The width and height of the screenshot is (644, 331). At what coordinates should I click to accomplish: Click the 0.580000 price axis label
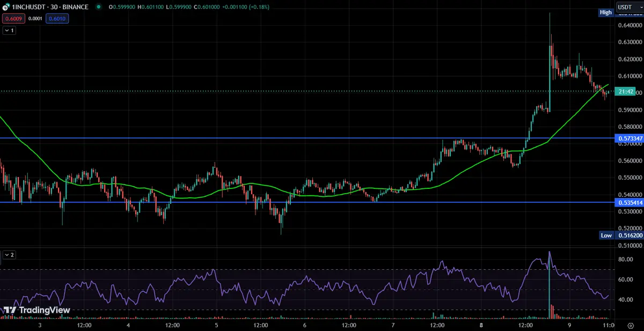630,127
